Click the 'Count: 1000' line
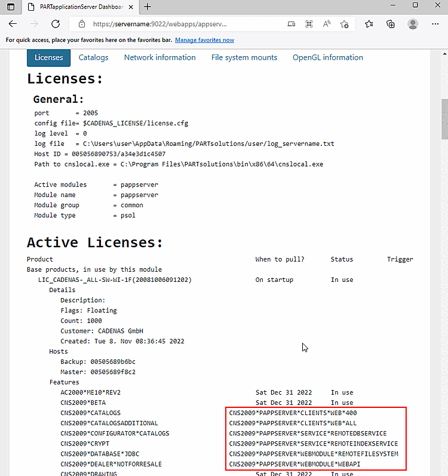The image size is (448, 476). 81,321
